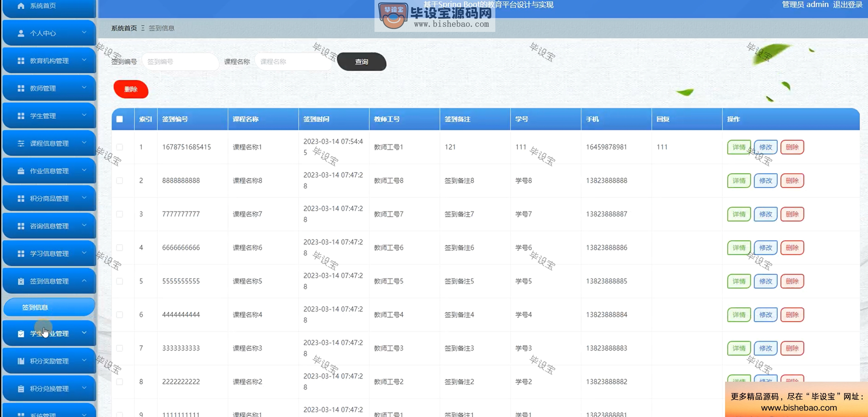Open 详情 for row 6666666666

click(739, 247)
